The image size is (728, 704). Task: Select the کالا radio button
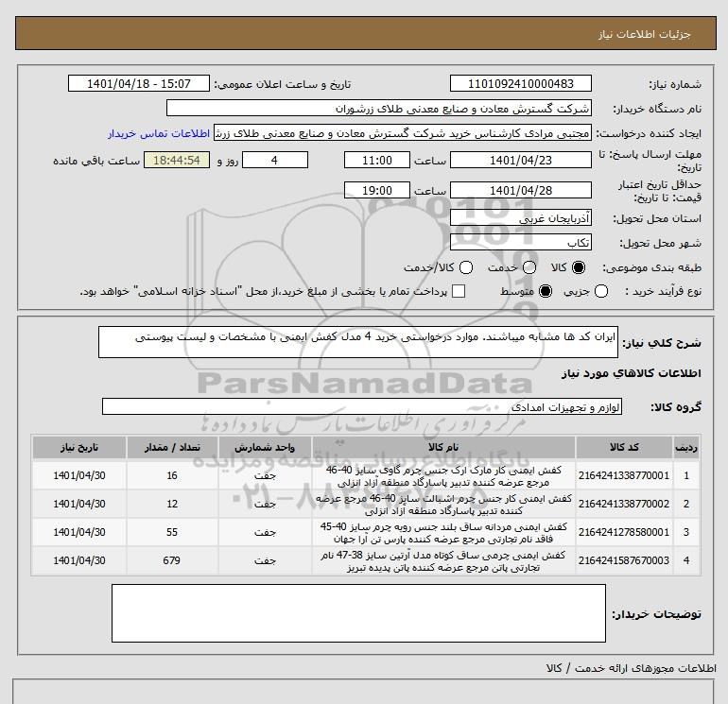tap(579, 267)
